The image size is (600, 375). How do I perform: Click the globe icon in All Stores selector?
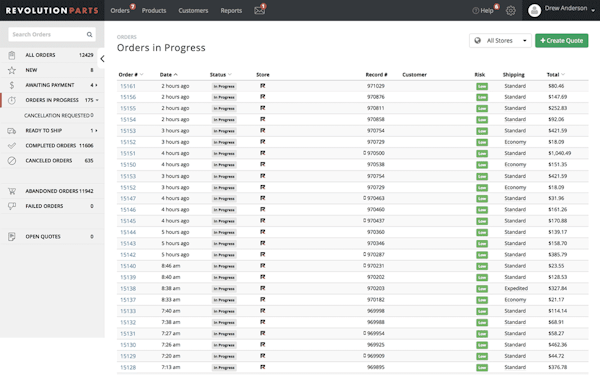[x=478, y=41]
